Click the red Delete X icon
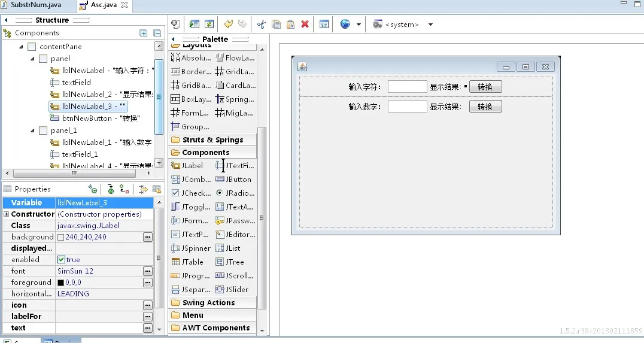The width and height of the screenshot is (644, 343). point(305,25)
